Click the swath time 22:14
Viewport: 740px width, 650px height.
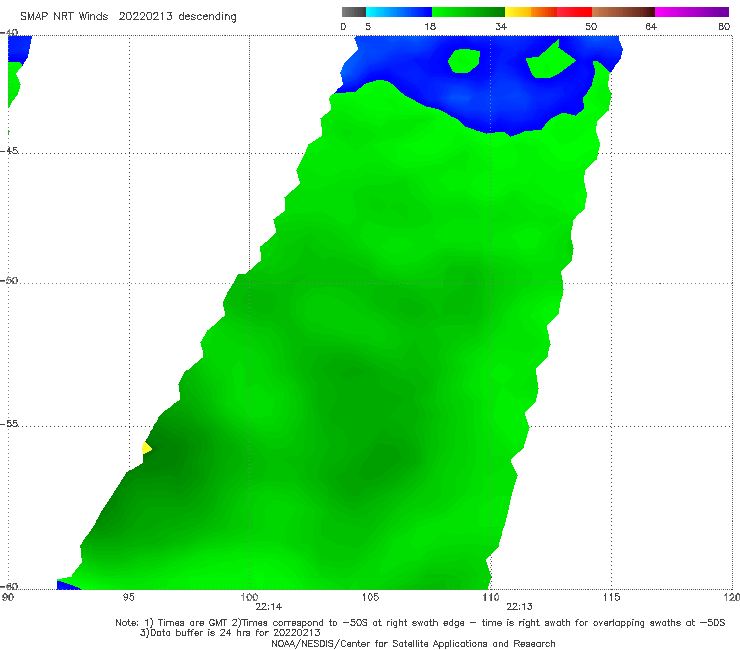(x=269, y=607)
